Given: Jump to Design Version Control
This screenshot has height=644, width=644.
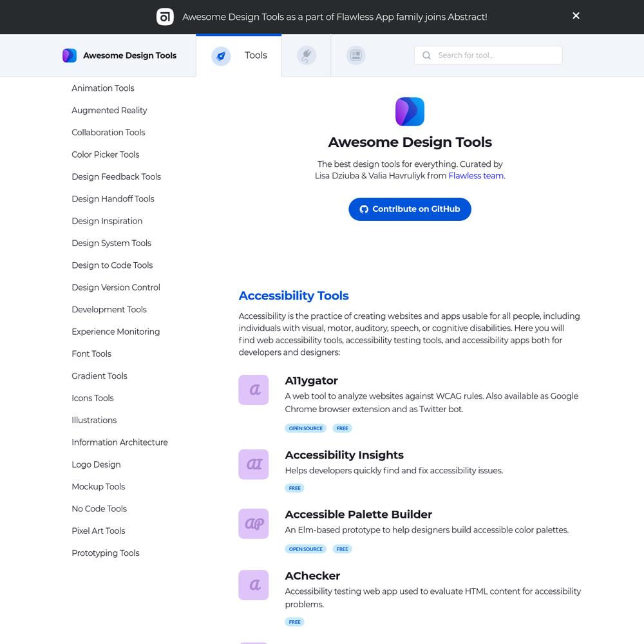Looking at the screenshot, I should [116, 288].
